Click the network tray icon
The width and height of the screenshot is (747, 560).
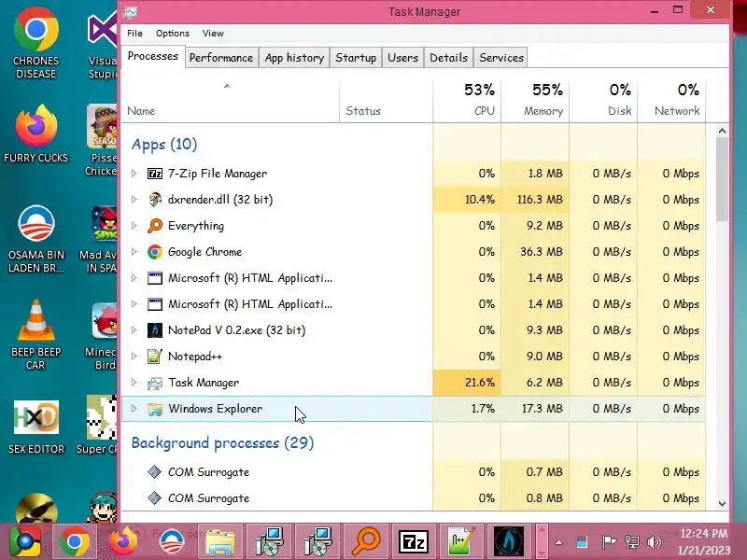coord(632,542)
